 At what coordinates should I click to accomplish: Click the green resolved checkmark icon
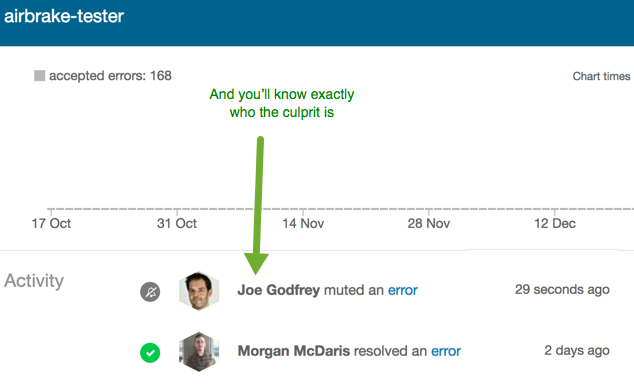coord(150,353)
